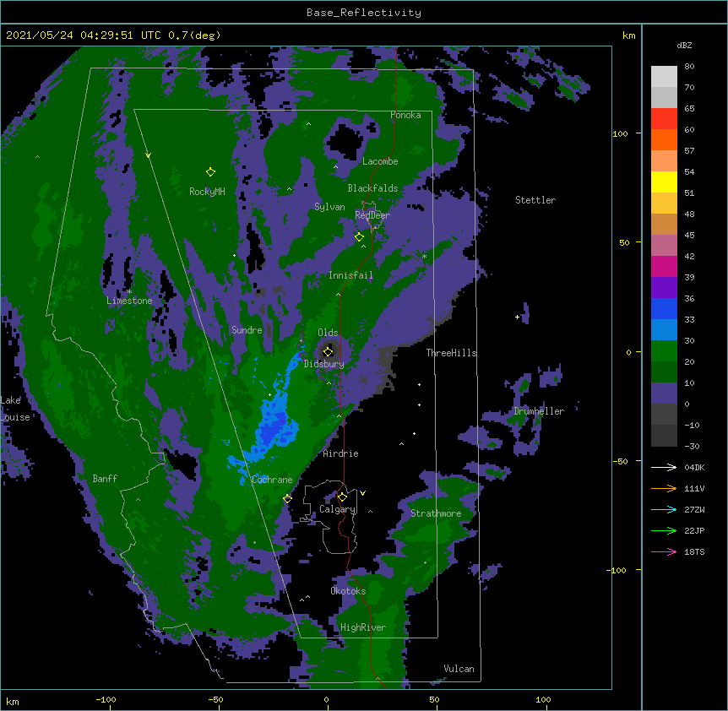
Task: Click the 04DK legend label
Action: point(694,467)
